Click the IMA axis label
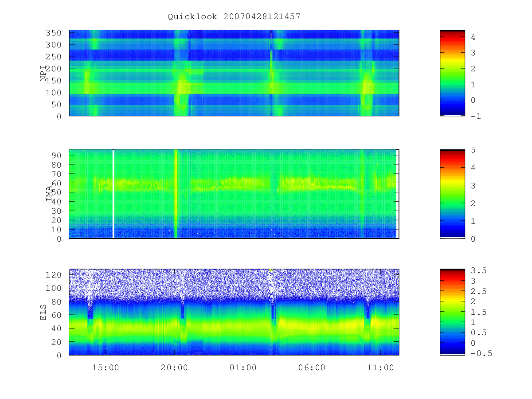 (x=49, y=193)
